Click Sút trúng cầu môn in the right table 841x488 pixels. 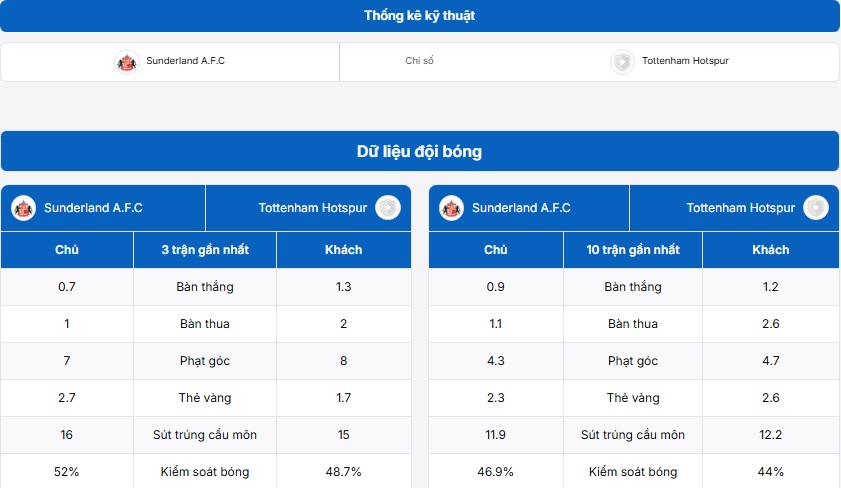633,435
